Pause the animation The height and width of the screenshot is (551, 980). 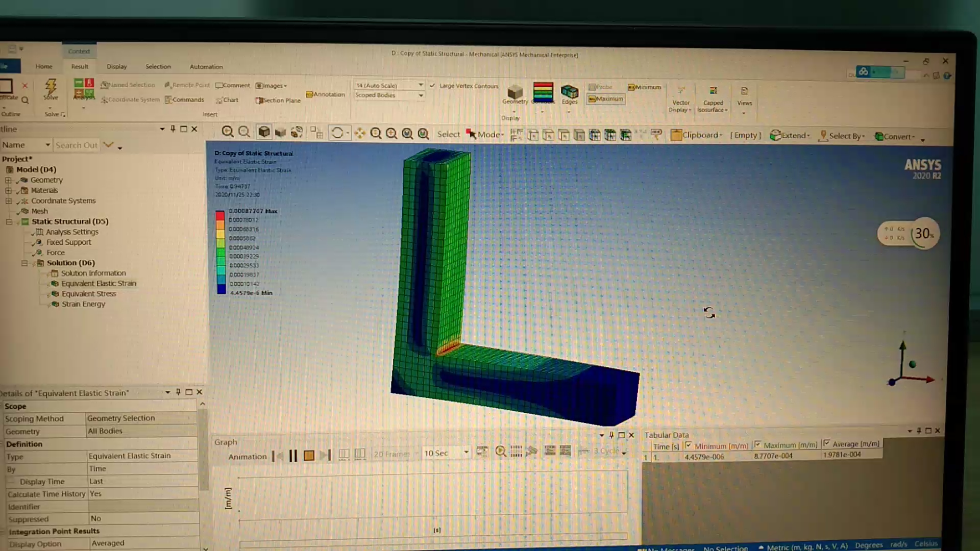293,456
